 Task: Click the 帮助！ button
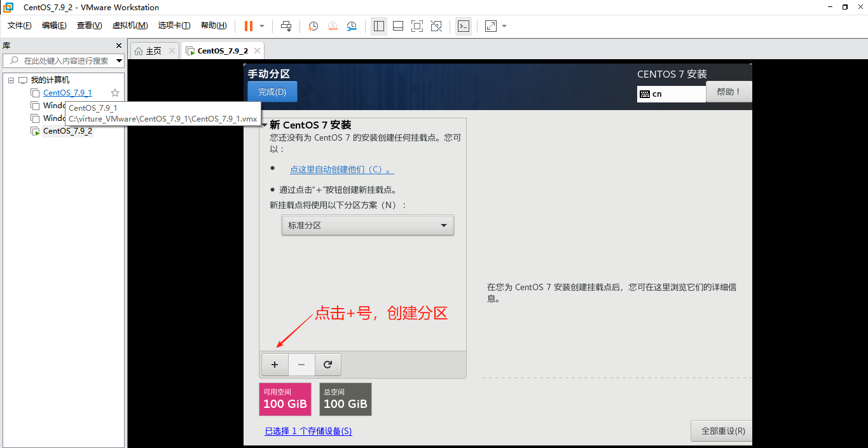click(x=729, y=92)
